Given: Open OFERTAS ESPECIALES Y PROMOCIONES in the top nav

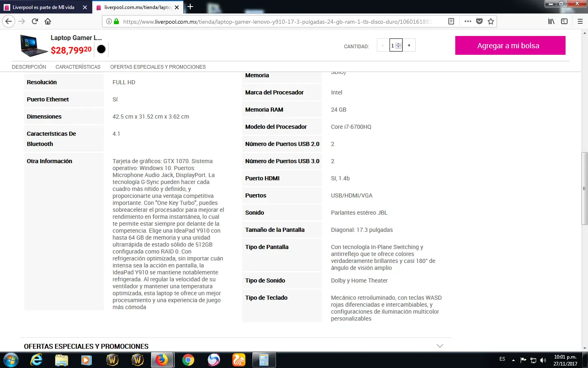Looking at the screenshot, I should 158,67.
